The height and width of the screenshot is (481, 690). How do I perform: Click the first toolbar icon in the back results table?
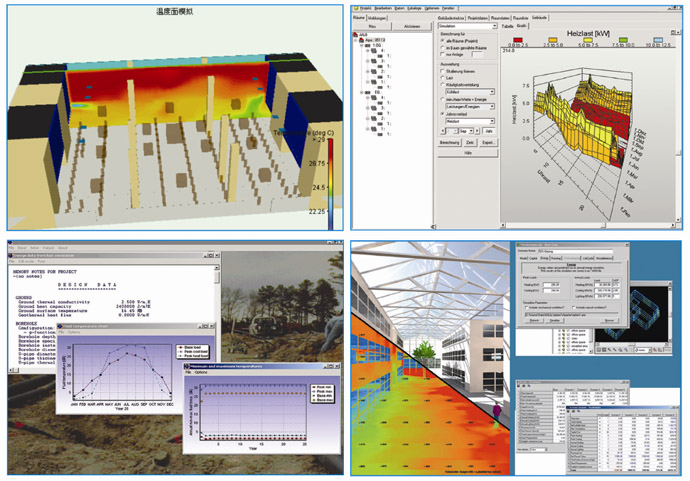tap(518, 386)
